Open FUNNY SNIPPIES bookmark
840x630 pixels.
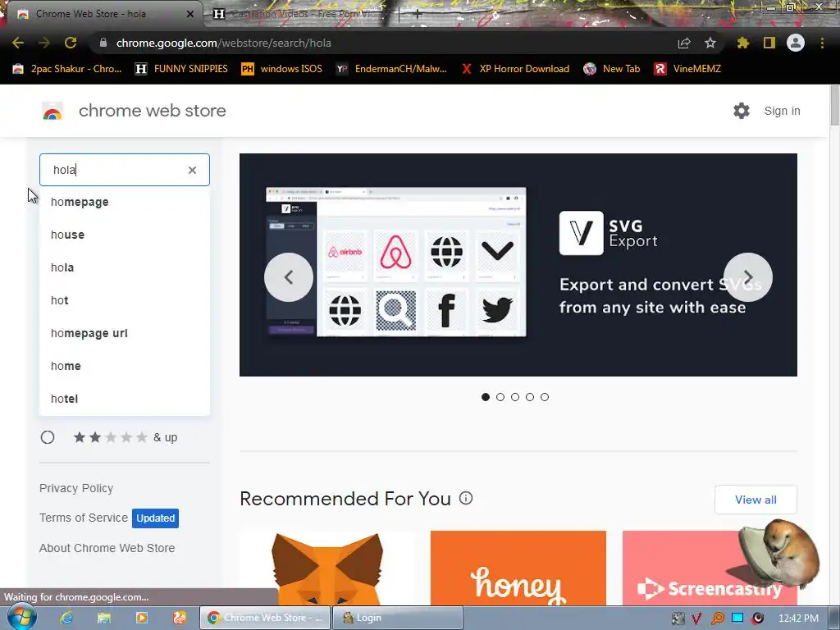click(181, 69)
